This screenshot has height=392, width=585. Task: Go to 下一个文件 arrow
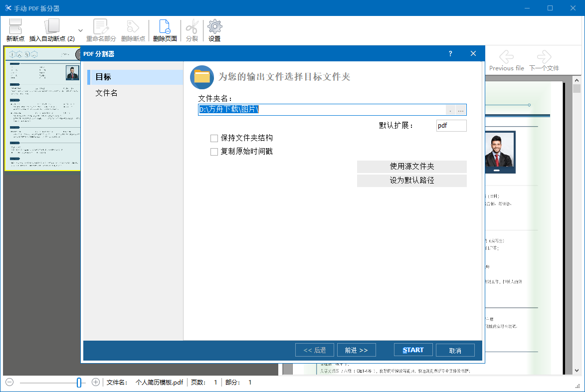pos(544,57)
